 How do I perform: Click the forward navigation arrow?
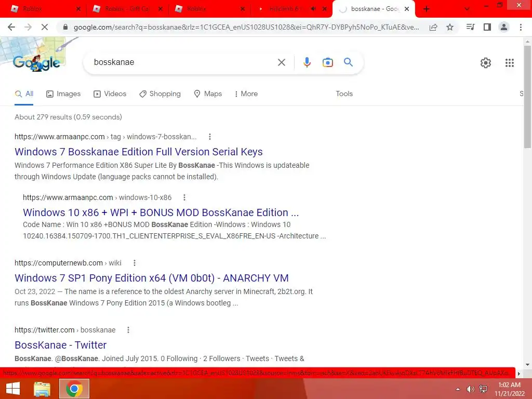pos(28,27)
